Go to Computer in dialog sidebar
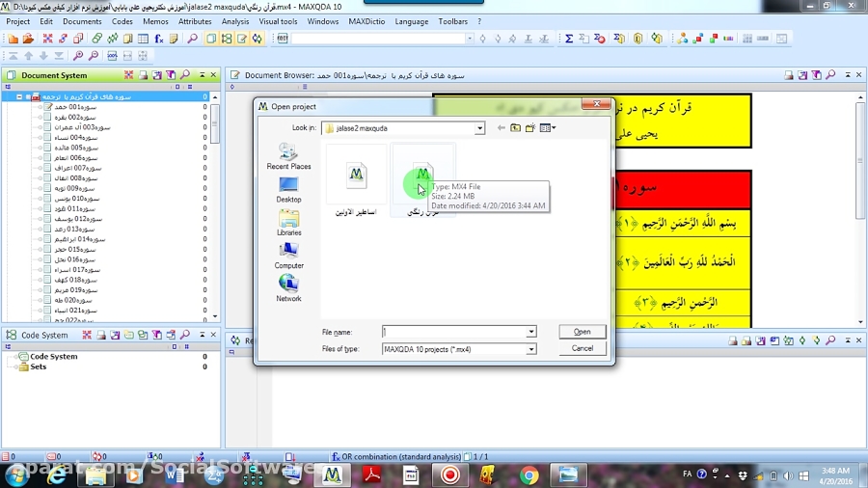 pyautogui.click(x=288, y=257)
